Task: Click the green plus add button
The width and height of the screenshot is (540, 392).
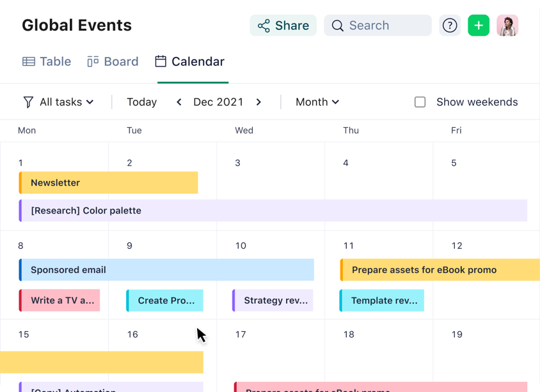Action: point(479,26)
